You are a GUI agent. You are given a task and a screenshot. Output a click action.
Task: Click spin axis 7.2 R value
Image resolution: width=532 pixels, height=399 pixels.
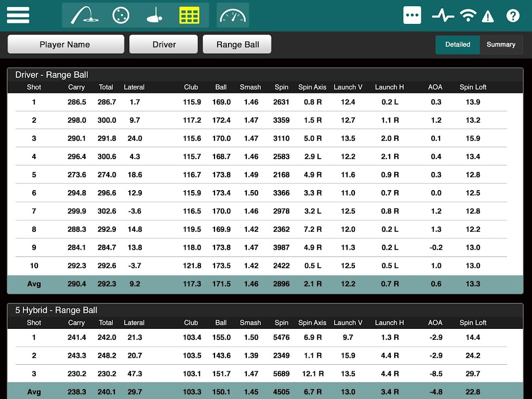click(x=312, y=229)
